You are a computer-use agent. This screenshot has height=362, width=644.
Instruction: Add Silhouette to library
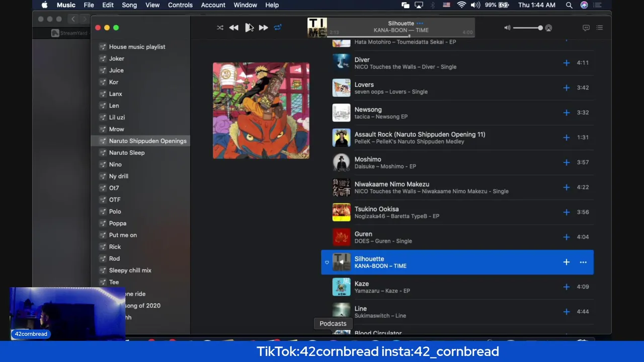coord(567,262)
